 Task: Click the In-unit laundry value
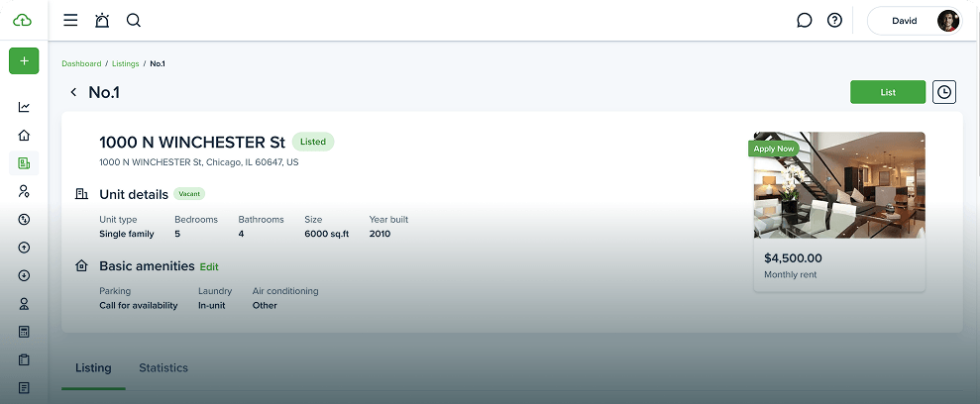212,305
